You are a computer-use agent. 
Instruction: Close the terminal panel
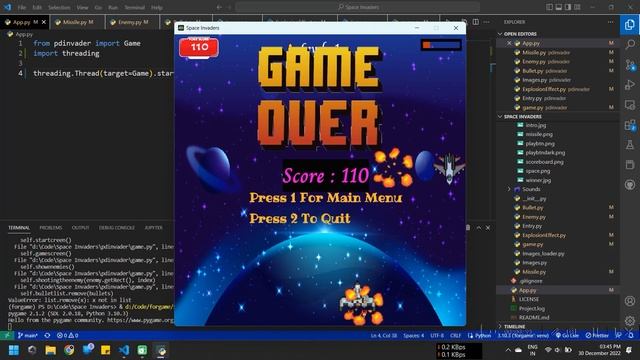(488, 227)
